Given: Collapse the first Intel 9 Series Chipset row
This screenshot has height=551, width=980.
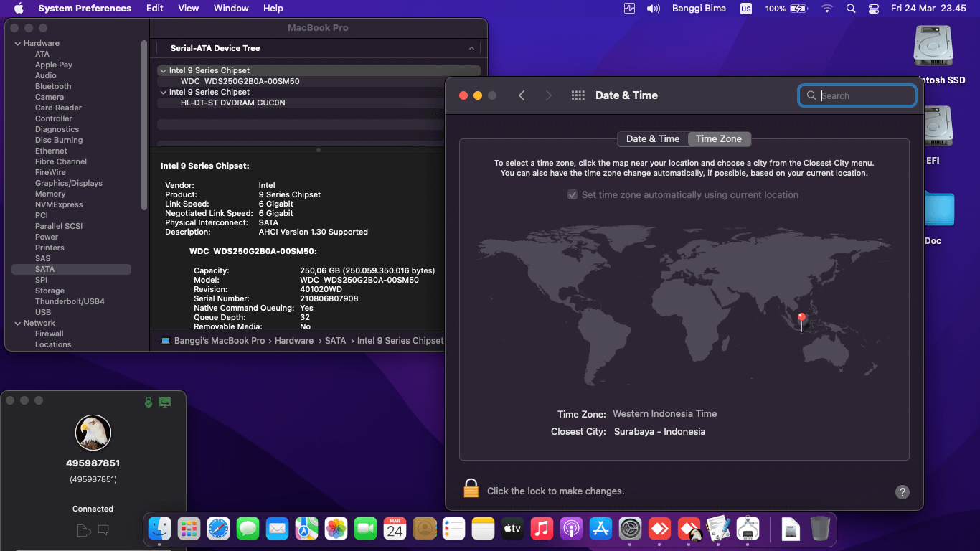Looking at the screenshot, I should (x=163, y=71).
